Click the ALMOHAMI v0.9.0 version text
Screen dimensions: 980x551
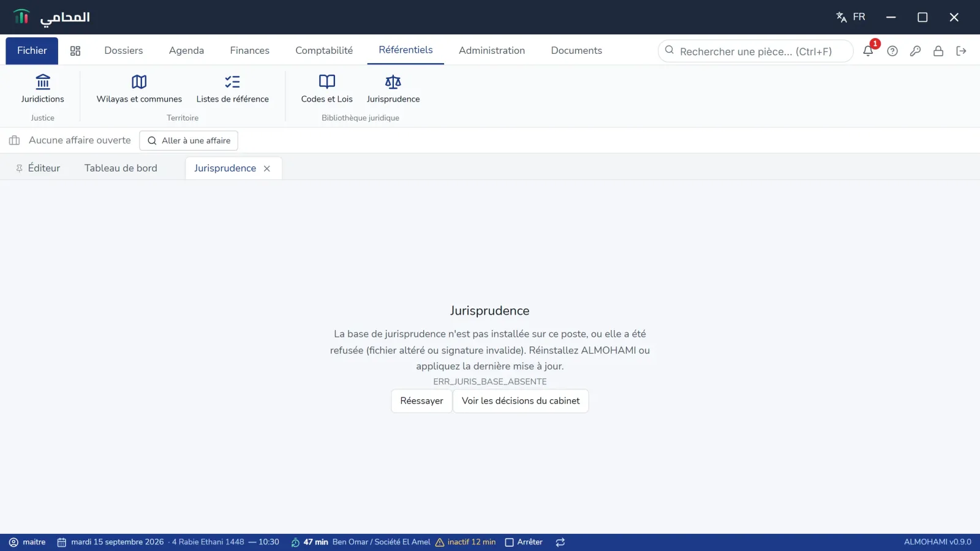coord(937,542)
